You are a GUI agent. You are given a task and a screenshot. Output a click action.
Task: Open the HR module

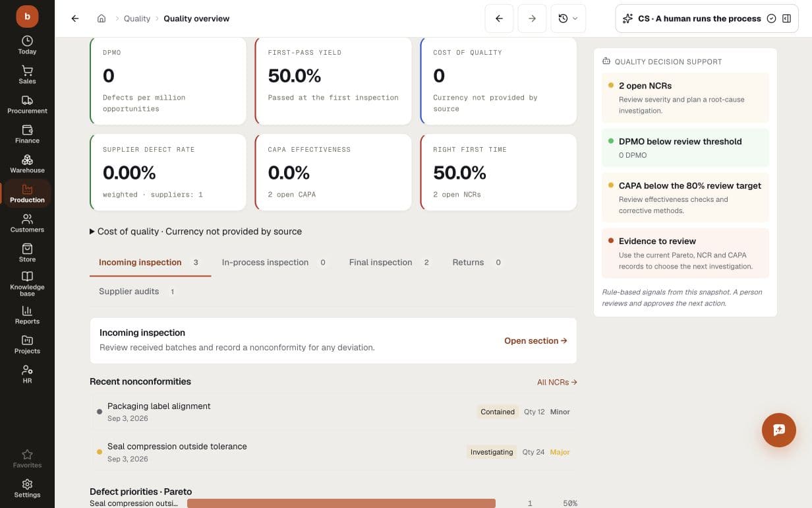(x=27, y=374)
